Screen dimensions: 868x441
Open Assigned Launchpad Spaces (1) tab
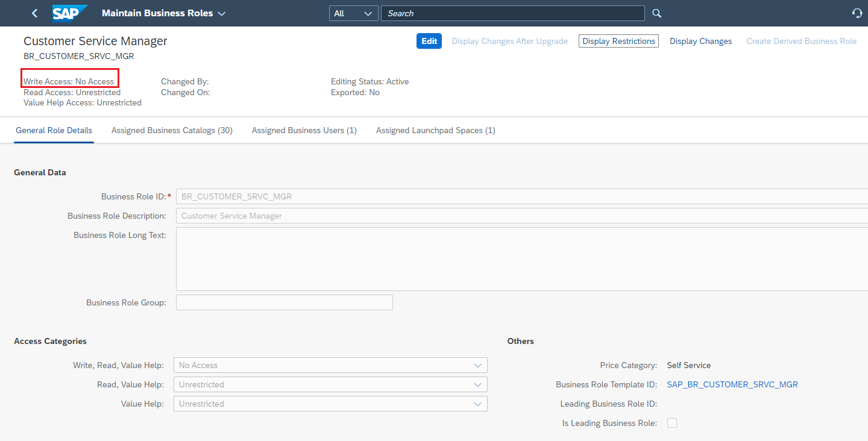(x=436, y=130)
